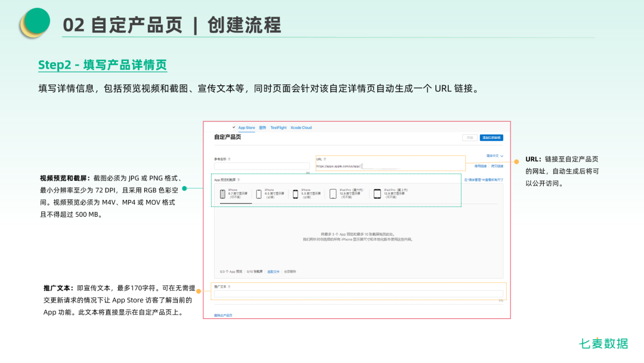
Task: Expand the app switcher chevron before App Store
Action: pos(234,127)
